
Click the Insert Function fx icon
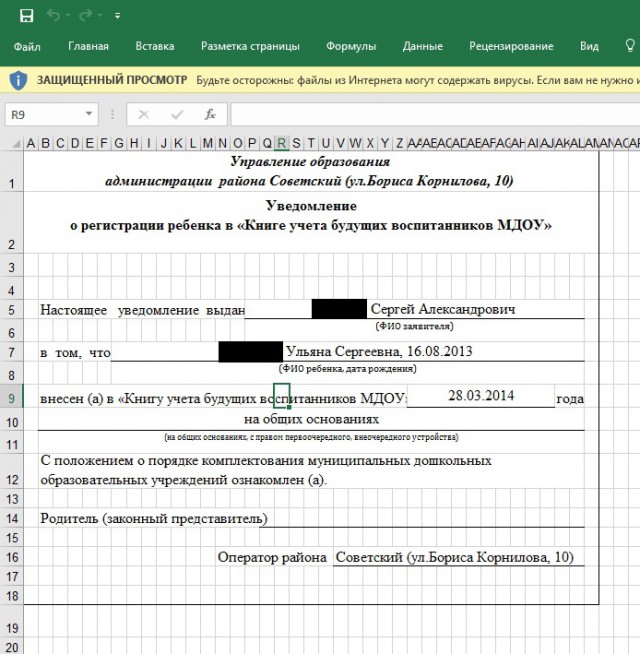[210, 114]
